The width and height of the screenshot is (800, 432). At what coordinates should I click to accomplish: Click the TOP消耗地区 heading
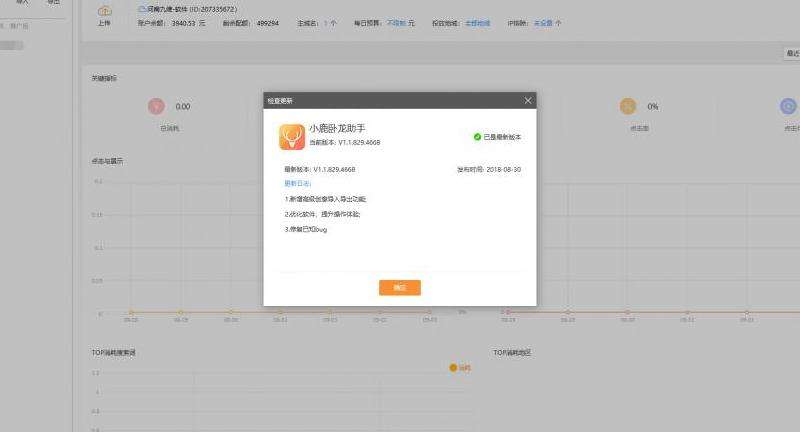pyautogui.click(x=512, y=352)
